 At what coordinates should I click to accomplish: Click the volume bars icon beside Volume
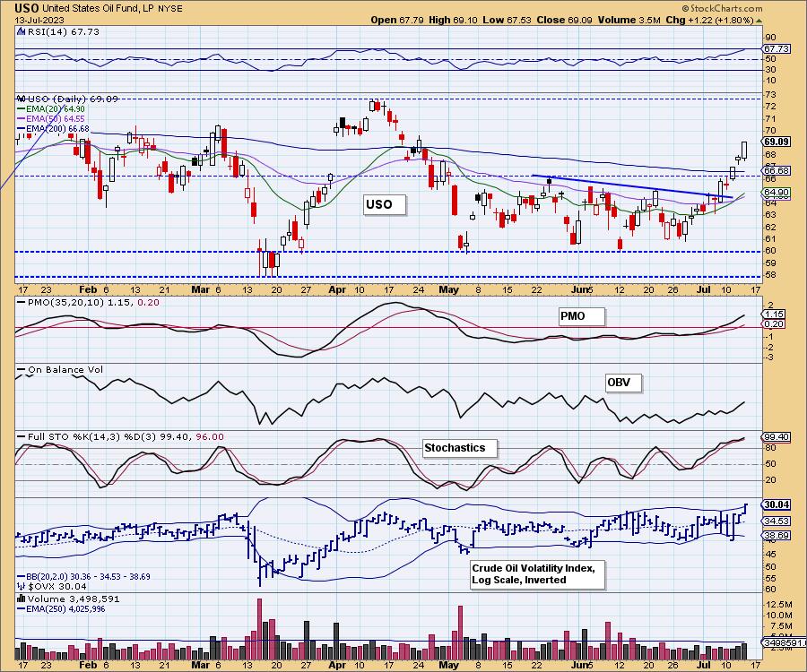22,599
